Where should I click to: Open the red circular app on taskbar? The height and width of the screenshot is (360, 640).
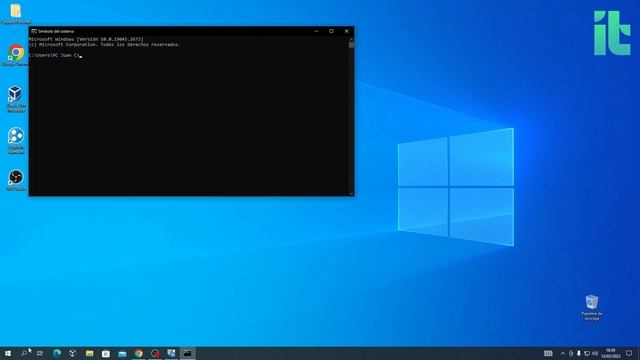pyautogui.click(x=155, y=353)
